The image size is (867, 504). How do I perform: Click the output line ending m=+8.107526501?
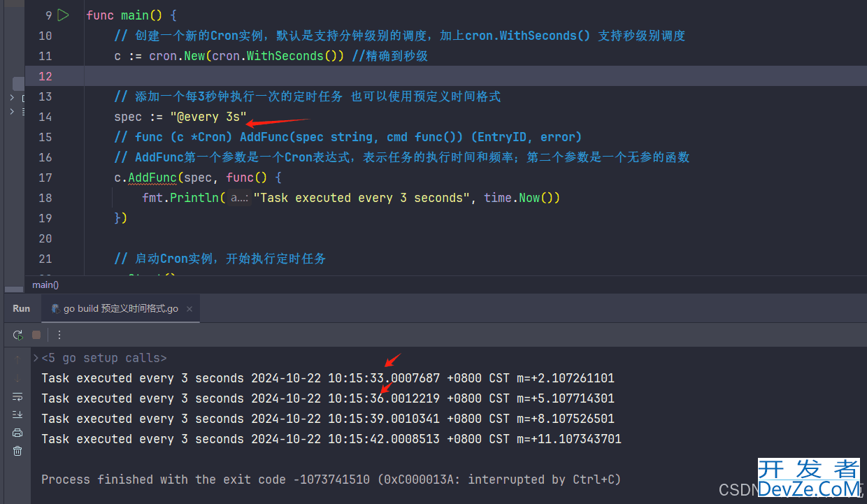click(328, 419)
